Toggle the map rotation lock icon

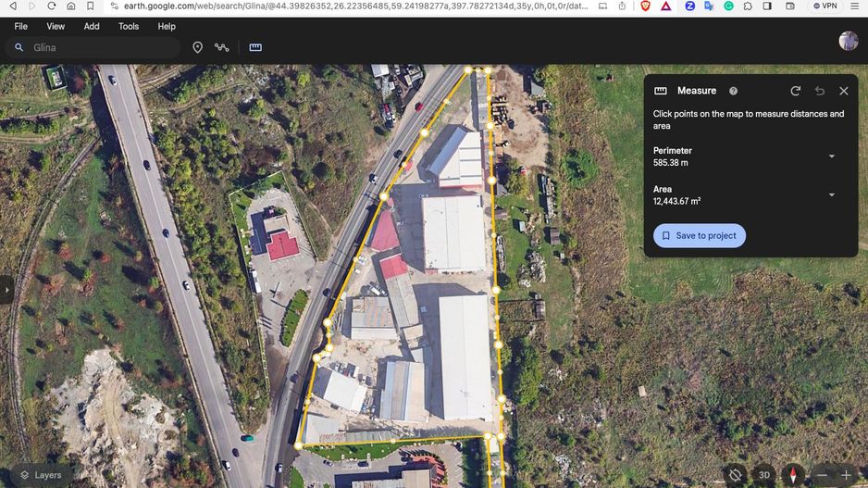click(x=735, y=475)
